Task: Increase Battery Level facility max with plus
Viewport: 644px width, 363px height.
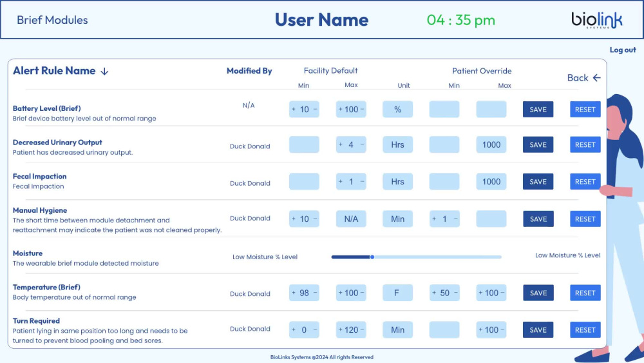Action: (x=340, y=110)
